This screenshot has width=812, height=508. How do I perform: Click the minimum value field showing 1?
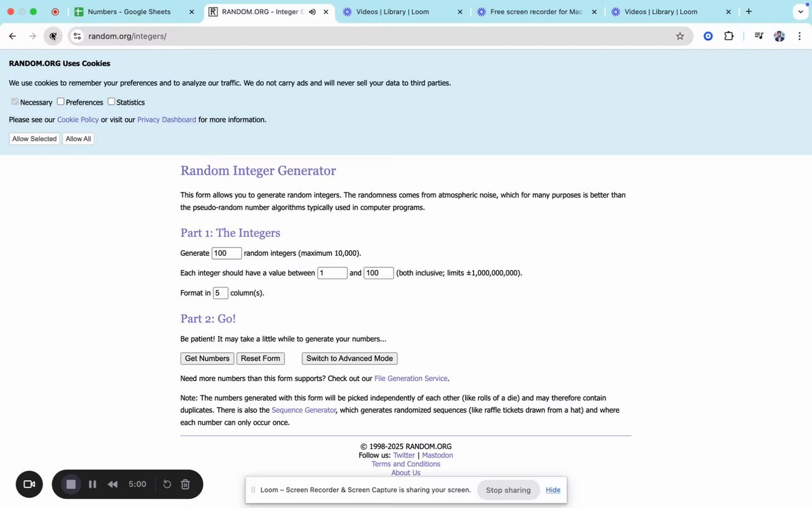(x=332, y=273)
